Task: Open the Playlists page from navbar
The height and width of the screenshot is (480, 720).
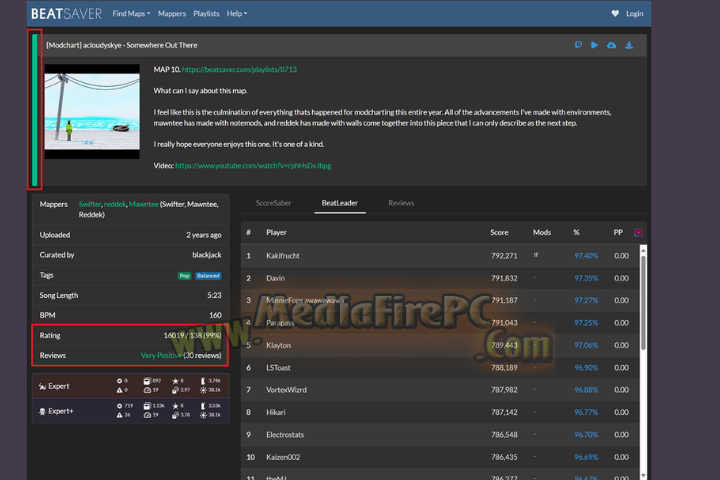Action: coord(206,14)
